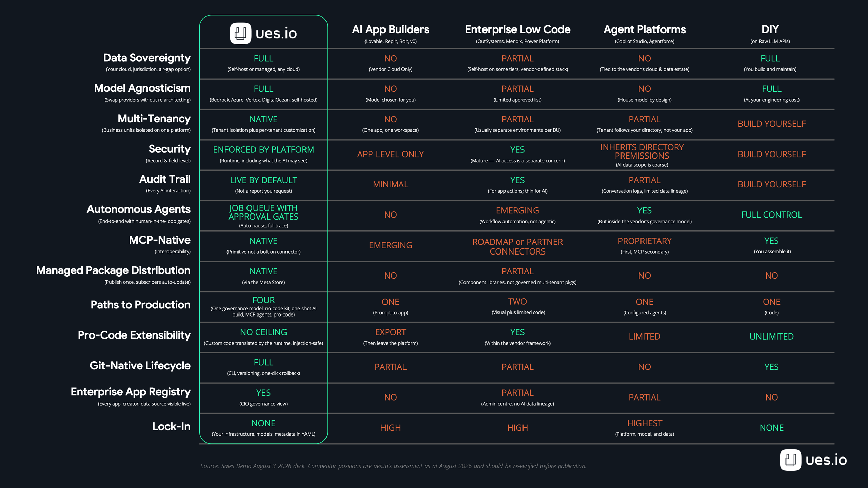
Task: Click the MCP-Native row label
Action: [x=160, y=240]
